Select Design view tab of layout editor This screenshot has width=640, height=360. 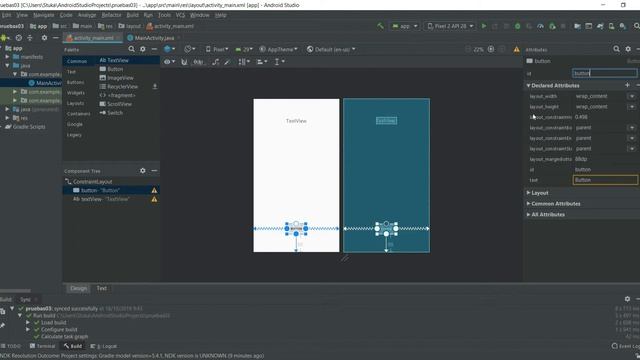(78, 288)
